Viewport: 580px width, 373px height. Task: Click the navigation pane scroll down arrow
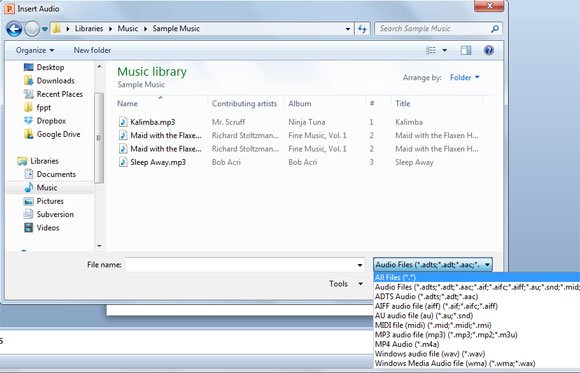coord(99,245)
